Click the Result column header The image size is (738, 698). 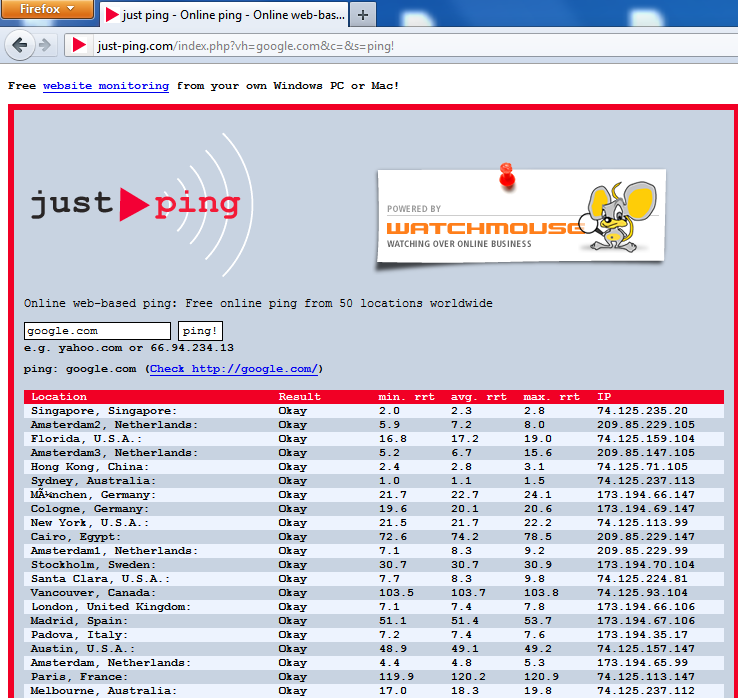[x=299, y=397]
